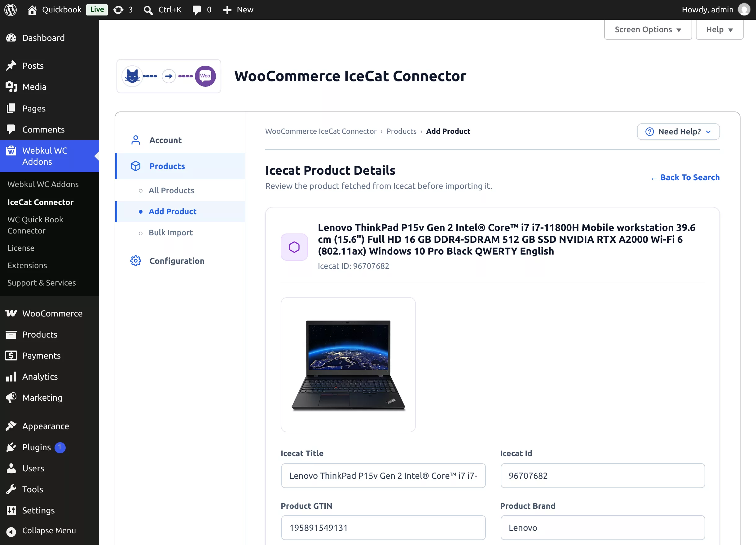This screenshot has height=545, width=756.
Task: Click the Product Brand field showing Lenovo
Action: (x=602, y=527)
